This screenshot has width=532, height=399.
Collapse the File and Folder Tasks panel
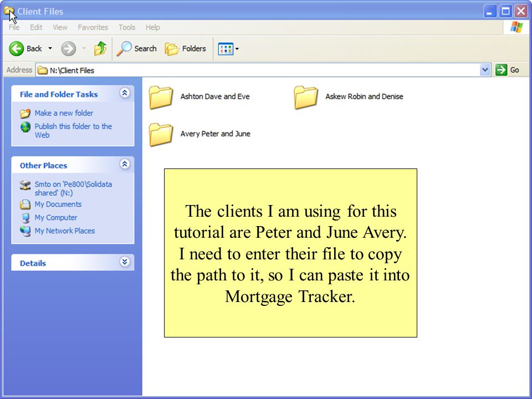pos(125,93)
